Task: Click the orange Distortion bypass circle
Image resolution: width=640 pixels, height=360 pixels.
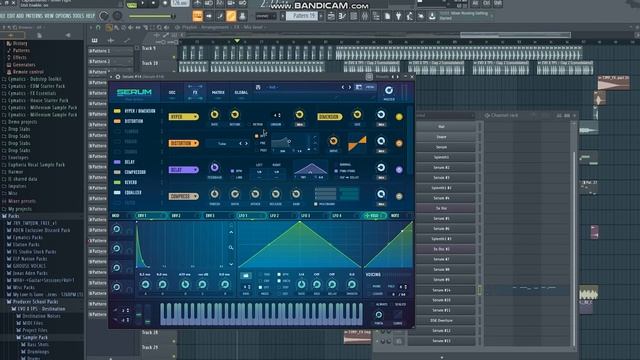Action: pos(399,143)
